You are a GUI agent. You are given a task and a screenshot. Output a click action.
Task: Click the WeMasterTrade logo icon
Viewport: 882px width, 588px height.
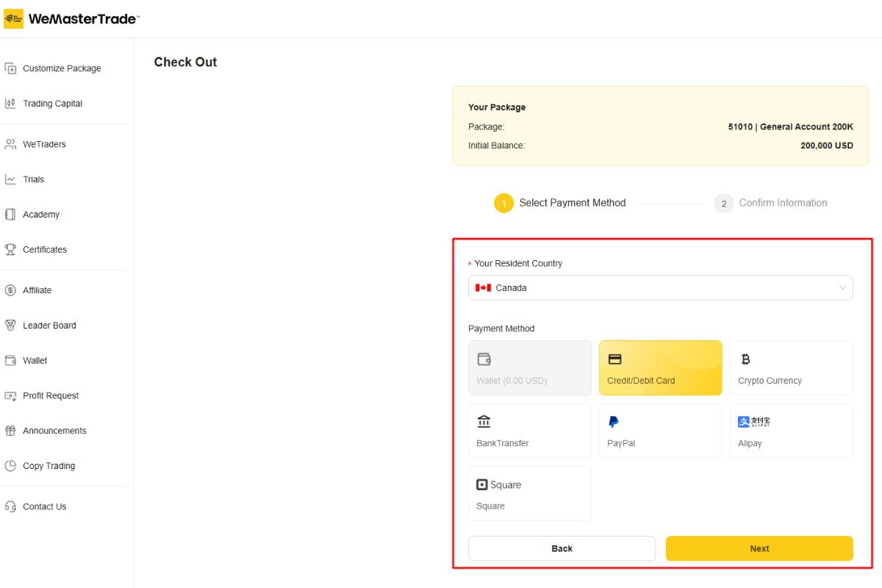pos(13,19)
